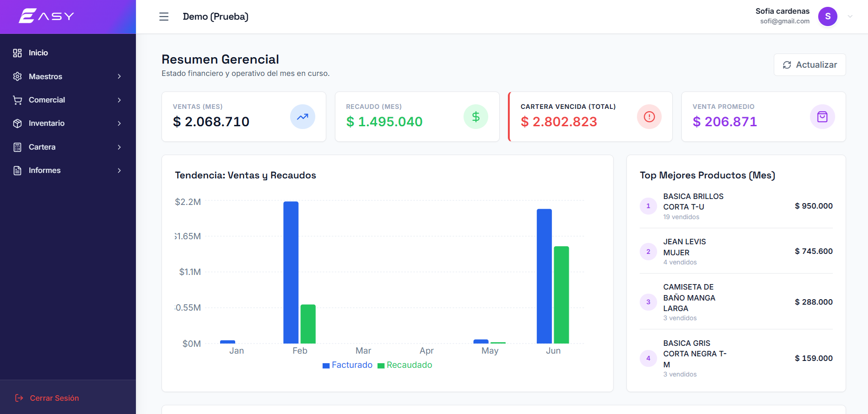Expand the Maestros submenu chevron
Image resolution: width=868 pixels, height=414 pixels.
pyautogui.click(x=119, y=76)
